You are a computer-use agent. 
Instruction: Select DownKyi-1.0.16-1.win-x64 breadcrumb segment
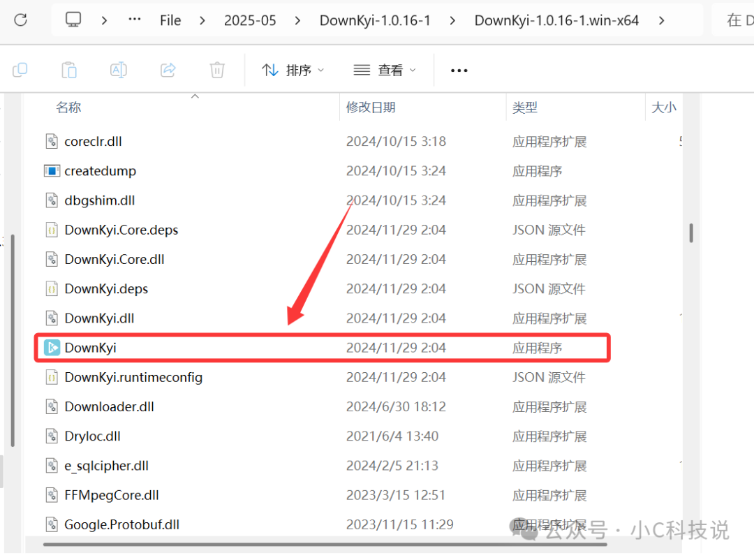coord(556,20)
